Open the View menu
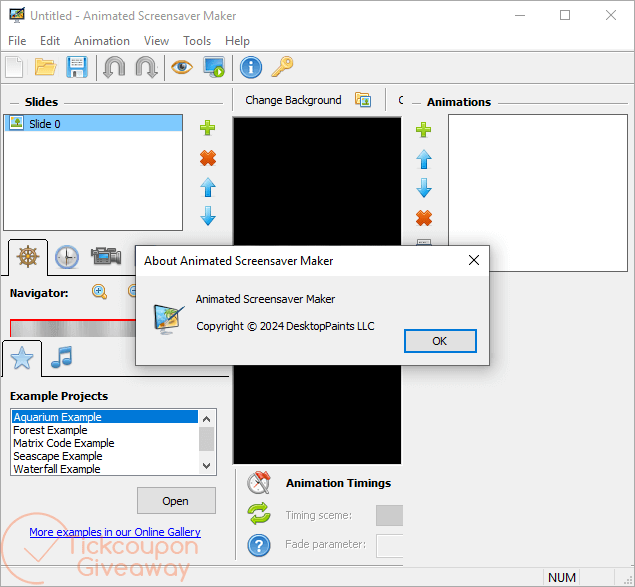Image resolution: width=635 pixels, height=587 pixels. (x=156, y=41)
